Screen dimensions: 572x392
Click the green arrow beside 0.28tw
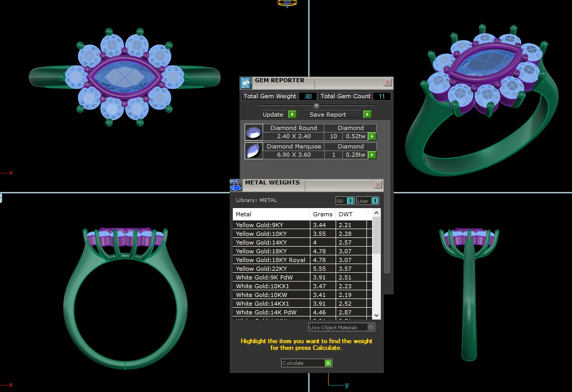pyautogui.click(x=372, y=155)
